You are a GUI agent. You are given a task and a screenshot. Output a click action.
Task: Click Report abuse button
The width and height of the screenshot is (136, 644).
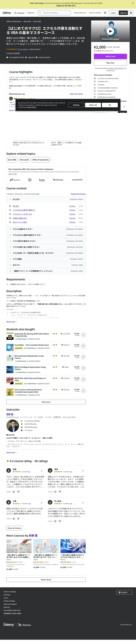point(46,580)
